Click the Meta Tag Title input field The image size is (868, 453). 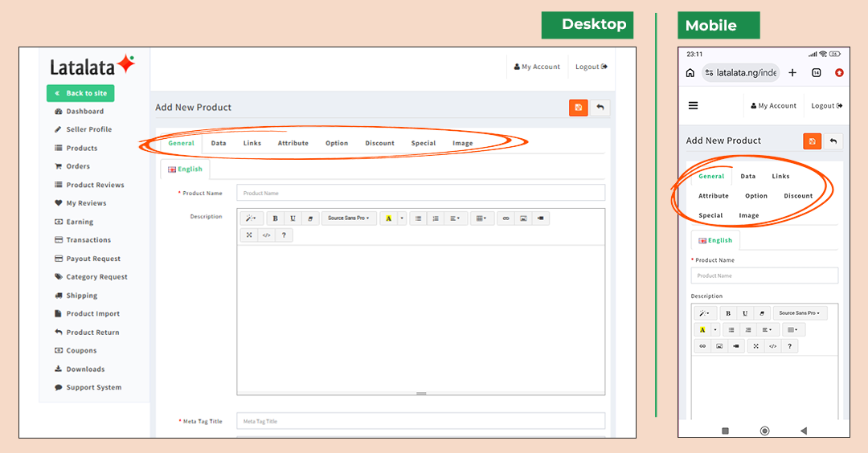click(420, 421)
